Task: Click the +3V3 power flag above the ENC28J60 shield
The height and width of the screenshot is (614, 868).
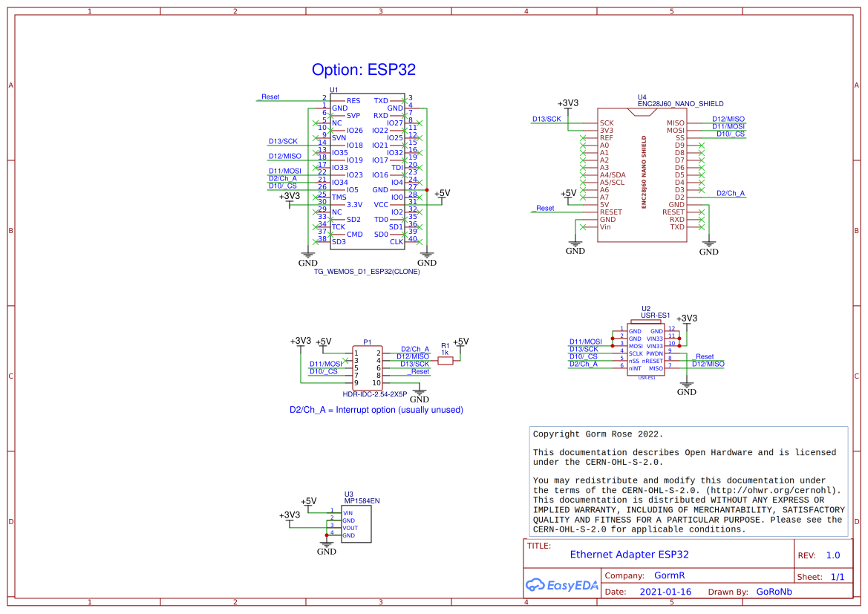Action: 567,104
